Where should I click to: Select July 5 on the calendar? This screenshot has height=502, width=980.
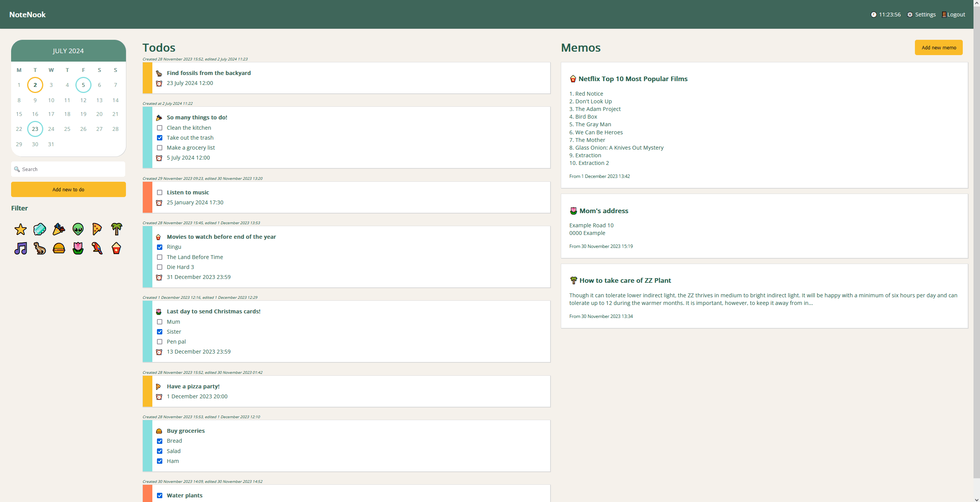[x=83, y=85]
